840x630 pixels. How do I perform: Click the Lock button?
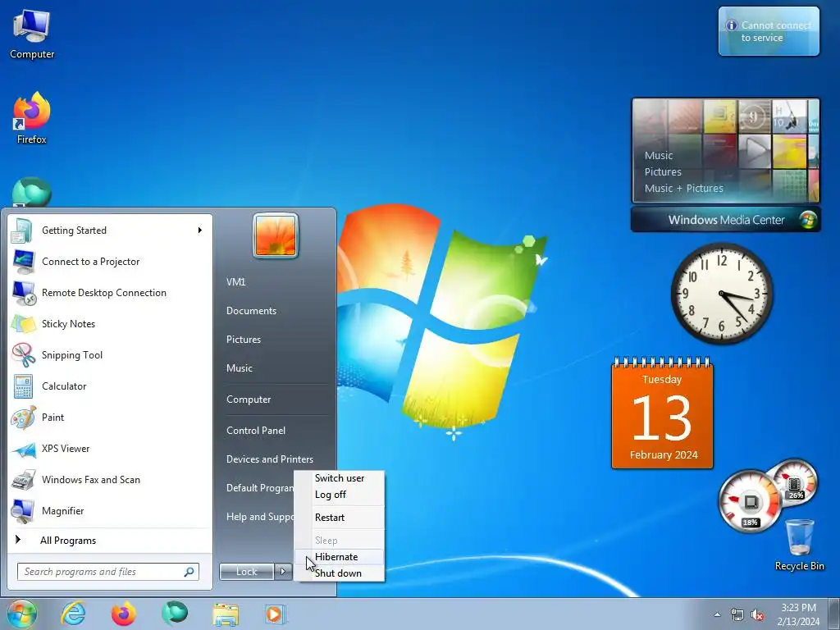pyautogui.click(x=247, y=572)
